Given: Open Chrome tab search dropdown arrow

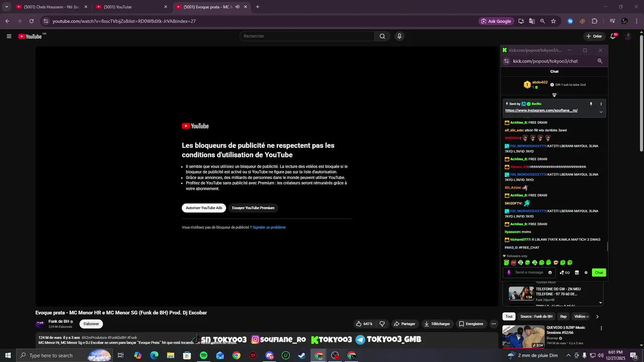Looking at the screenshot, I should 7,7.
